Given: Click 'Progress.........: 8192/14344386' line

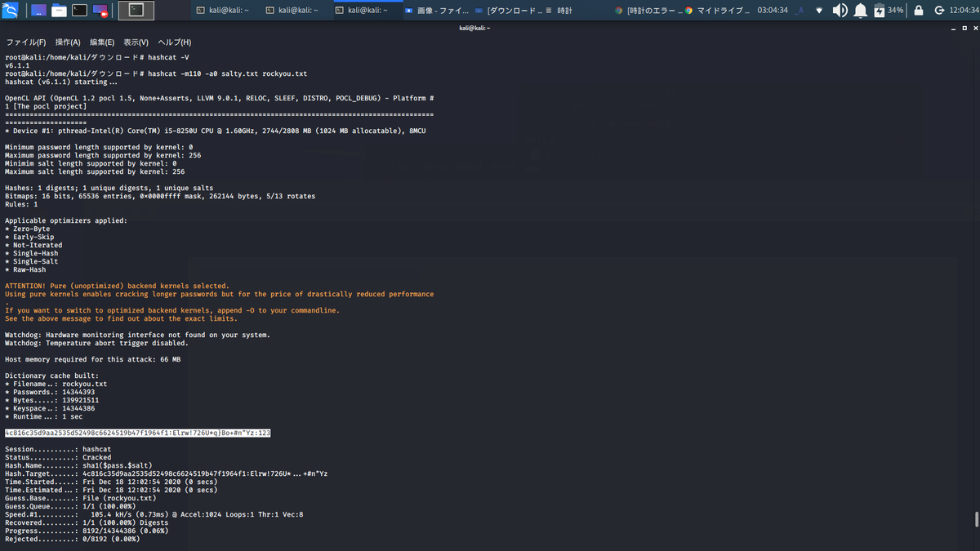Looking at the screenshot, I should tap(87, 531).
